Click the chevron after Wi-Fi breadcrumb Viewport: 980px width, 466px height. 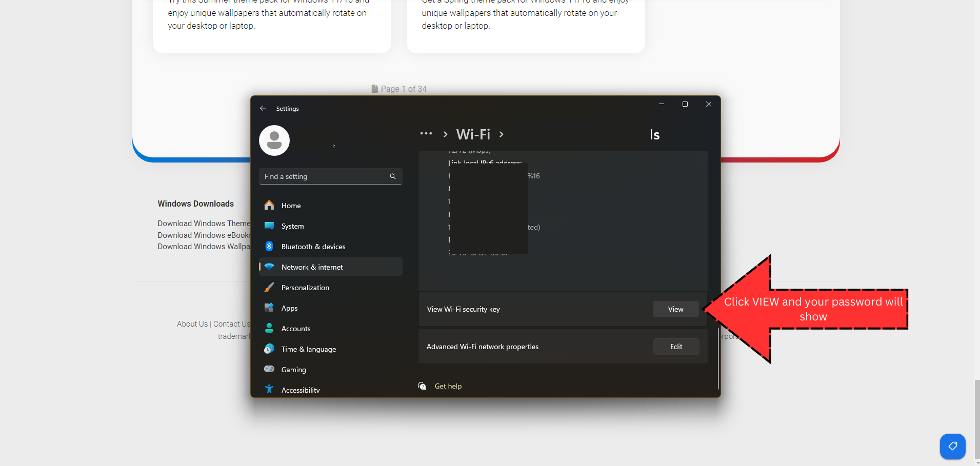(x=502, y=134)
